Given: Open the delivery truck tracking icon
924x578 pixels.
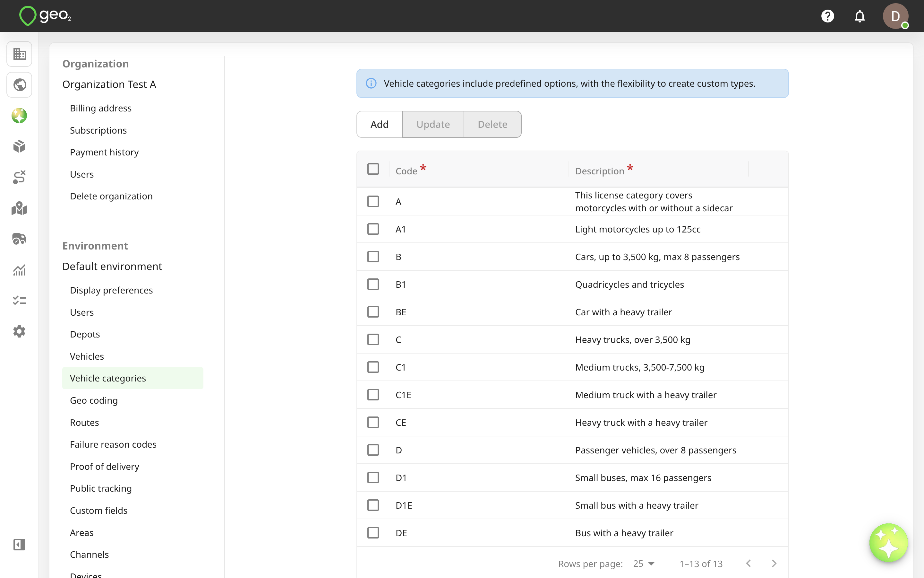Looking at the screenshot, I should click(20, 239).
